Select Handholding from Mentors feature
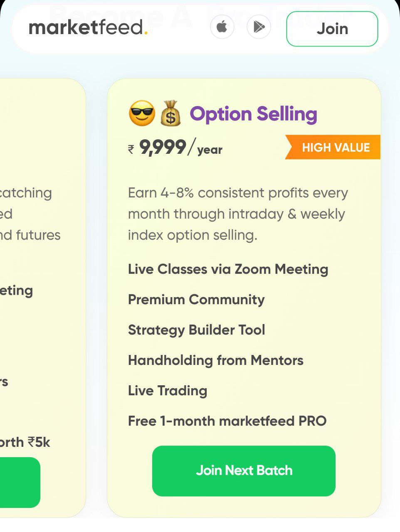Image resolution: width=400 pixels, height=532 pixels. click(x=215, y=360)
